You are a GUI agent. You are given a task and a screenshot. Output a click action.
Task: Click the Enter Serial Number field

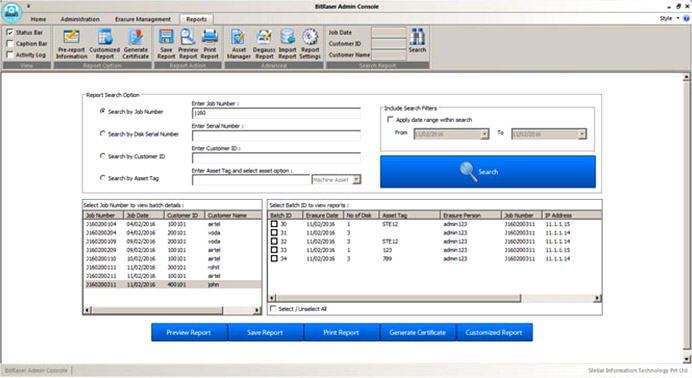pyautogui.click(x=276, y=135)
